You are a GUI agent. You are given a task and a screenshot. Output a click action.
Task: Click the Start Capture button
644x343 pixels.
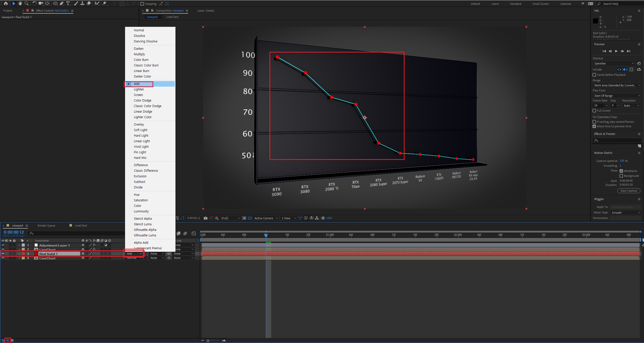[x=628, y=191]
